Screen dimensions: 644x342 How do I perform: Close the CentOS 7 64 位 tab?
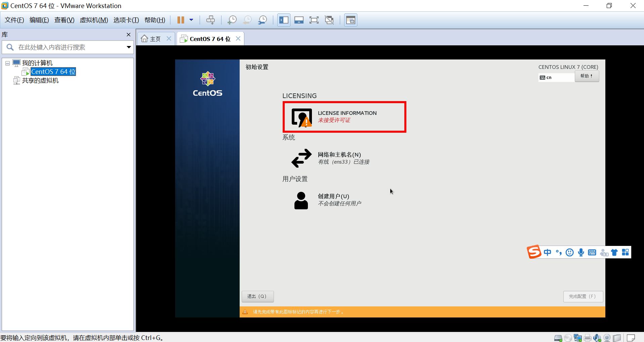[238, 39]
